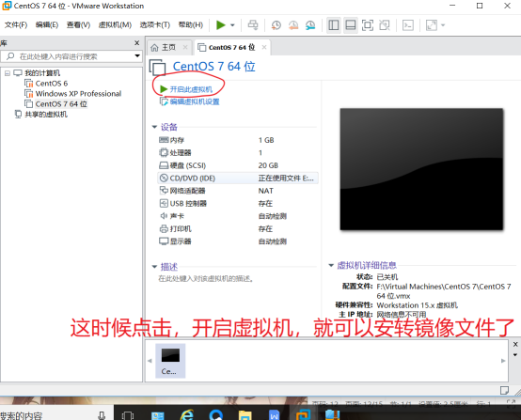Collapse the 我的计算机 tree node
Screen dimensions: 521x420
[8, 73]
